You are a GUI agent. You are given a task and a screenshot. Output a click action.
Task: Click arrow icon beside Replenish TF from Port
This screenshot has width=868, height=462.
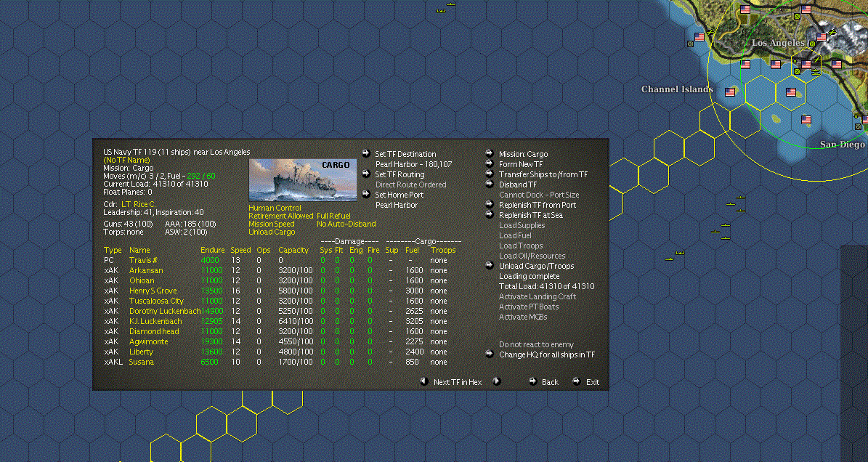[490, 204]
